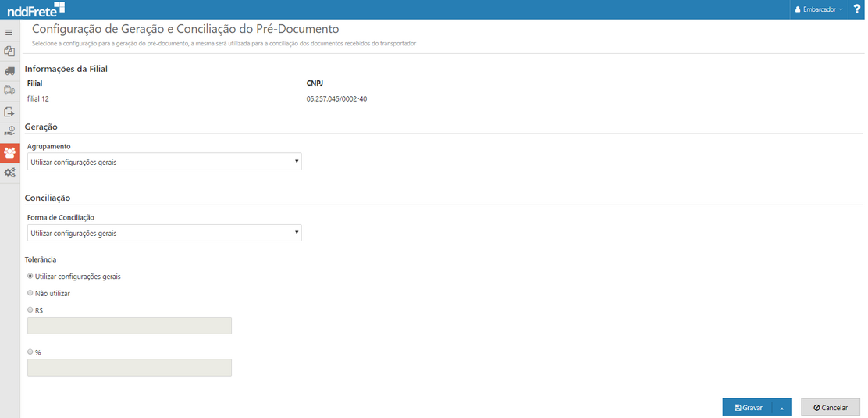Select Tolerância radio Utilizar configurações gerais
Viewport: 868px width, 418px height.
click(30, 276)
